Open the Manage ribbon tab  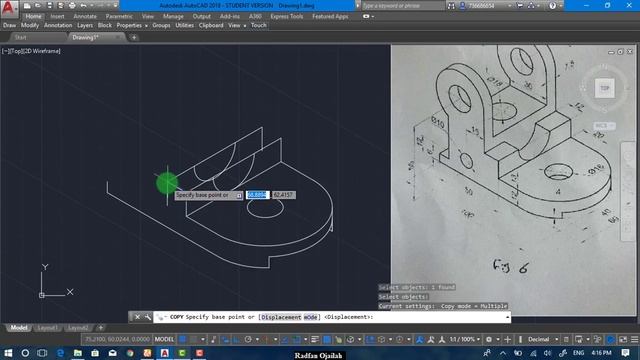(173, 16)
